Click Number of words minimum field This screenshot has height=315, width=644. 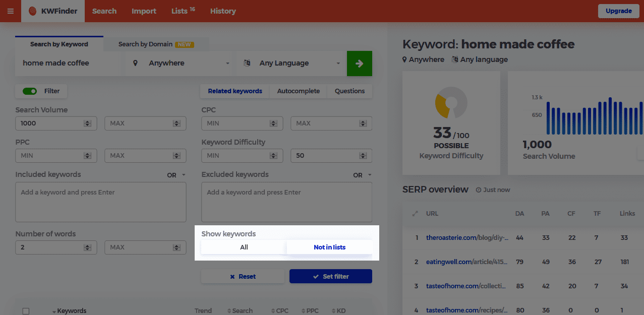pyautogui.click(x=56, y=247)
